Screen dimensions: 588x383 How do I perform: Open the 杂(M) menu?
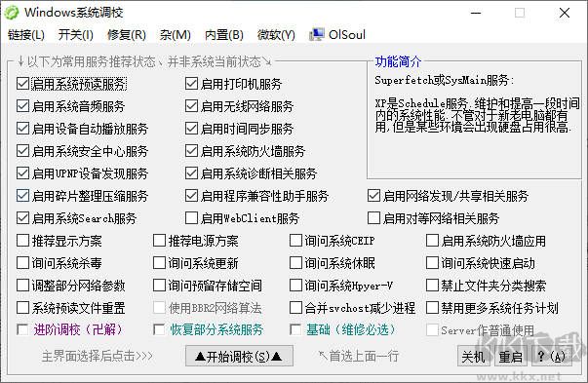(176, 35)
